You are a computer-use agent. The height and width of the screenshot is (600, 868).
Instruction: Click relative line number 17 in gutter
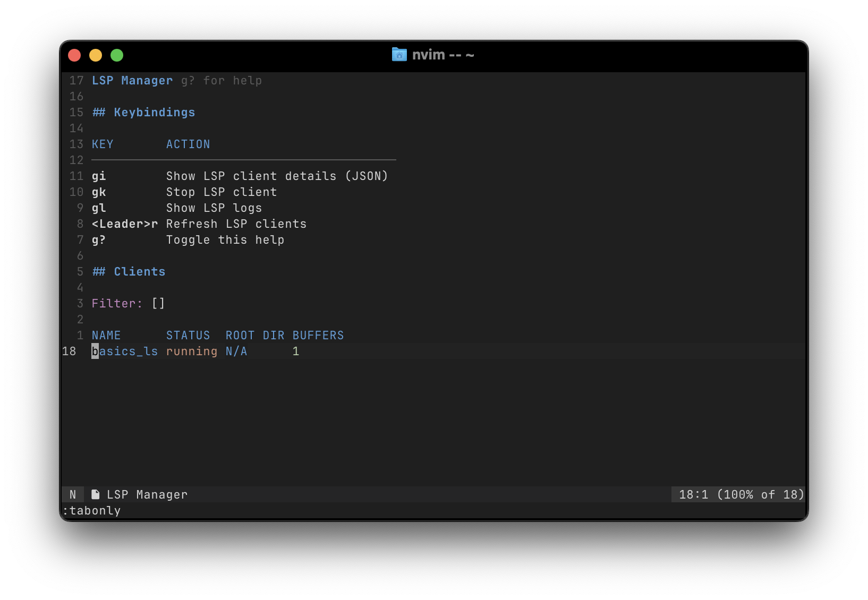click(76, 80)
